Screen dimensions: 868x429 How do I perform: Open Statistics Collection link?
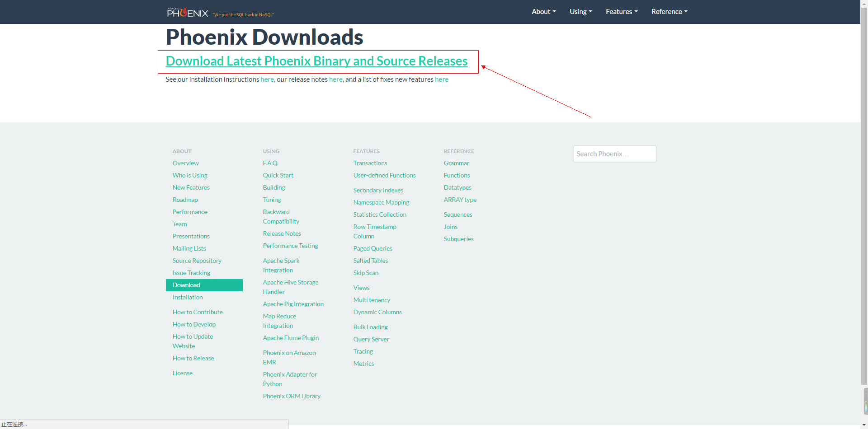tap(380, 214)
